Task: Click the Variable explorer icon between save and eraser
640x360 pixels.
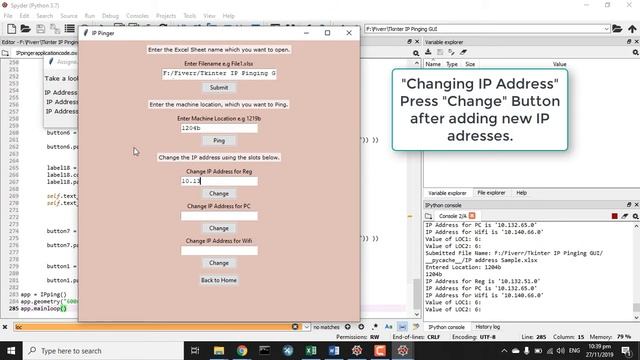Action: [x=451, y=52]
